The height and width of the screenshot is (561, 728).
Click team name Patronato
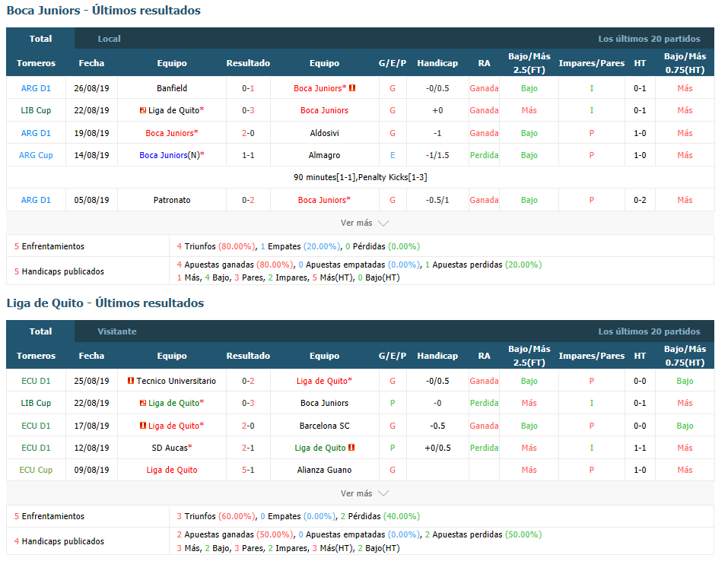tap(172, 200)
